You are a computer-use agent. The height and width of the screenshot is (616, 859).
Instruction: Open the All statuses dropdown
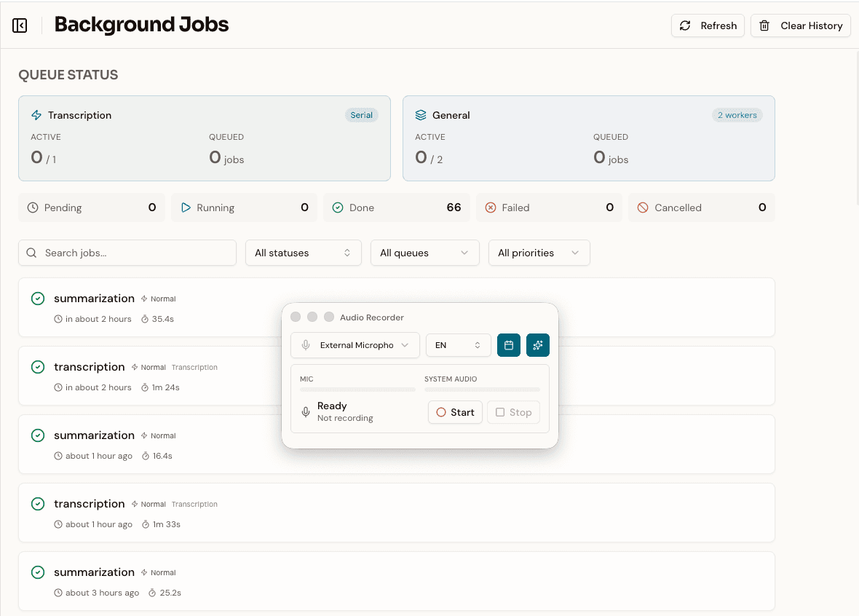coord(303,253)
